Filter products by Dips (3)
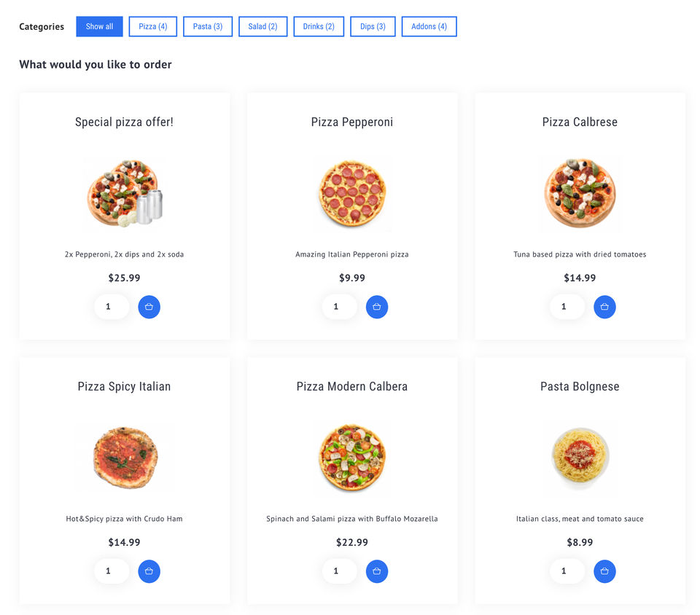Image resolution: width=700 pixels, height=615 pixels. click(x=373, y=27)
